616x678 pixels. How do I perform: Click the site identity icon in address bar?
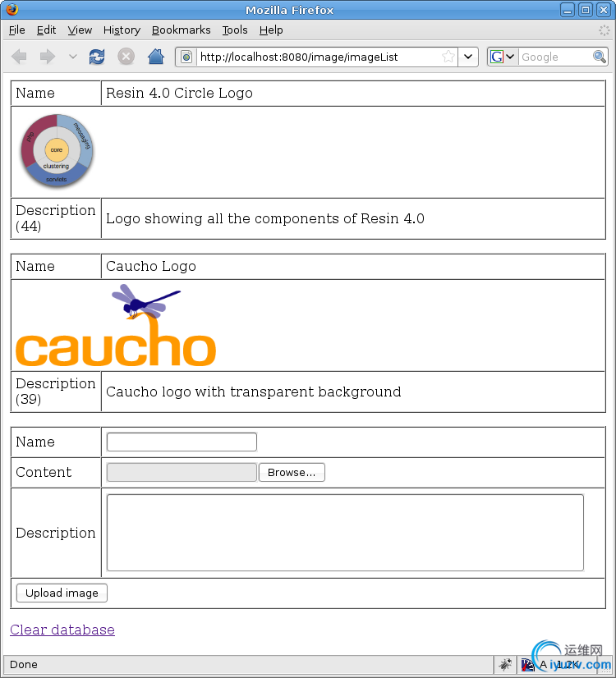click(186, 57)
